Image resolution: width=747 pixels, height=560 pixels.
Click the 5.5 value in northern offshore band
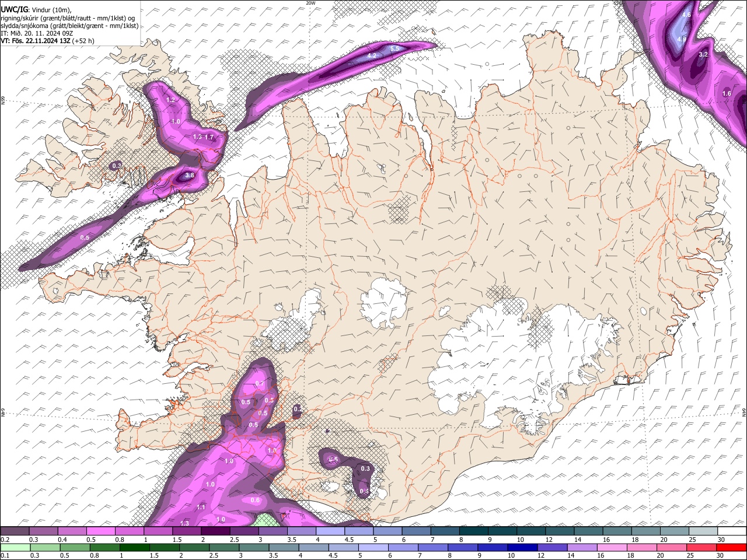point(395,48)
